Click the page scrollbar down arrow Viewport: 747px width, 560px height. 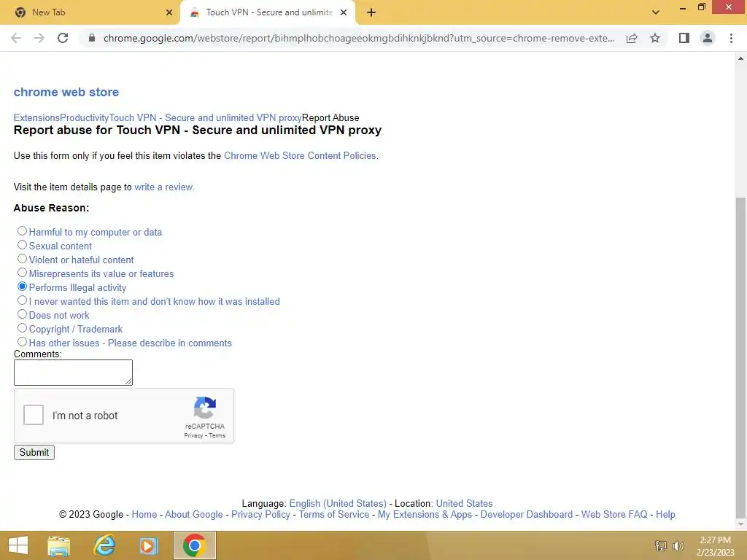pyautogui.click(x=741, y=524)
